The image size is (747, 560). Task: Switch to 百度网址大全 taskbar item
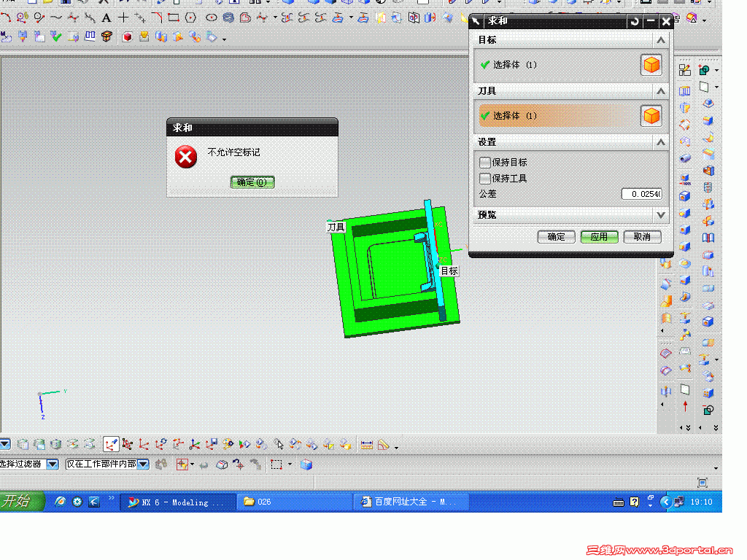(411, 502)
